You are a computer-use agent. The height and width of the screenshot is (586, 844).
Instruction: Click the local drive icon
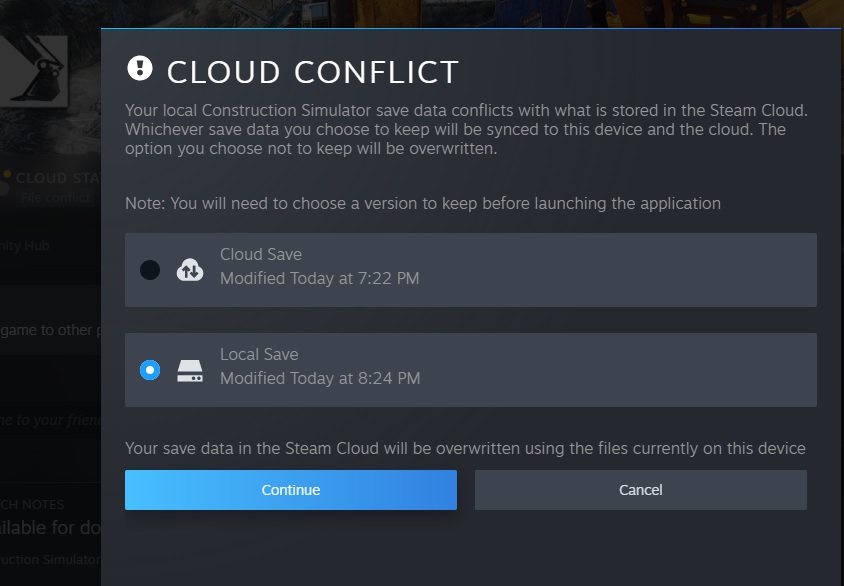click(x=190, y=370)
